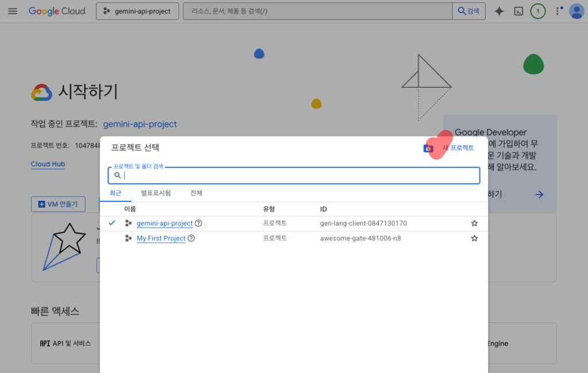
Task: Star the My First Project row
Action: (474, 238)
